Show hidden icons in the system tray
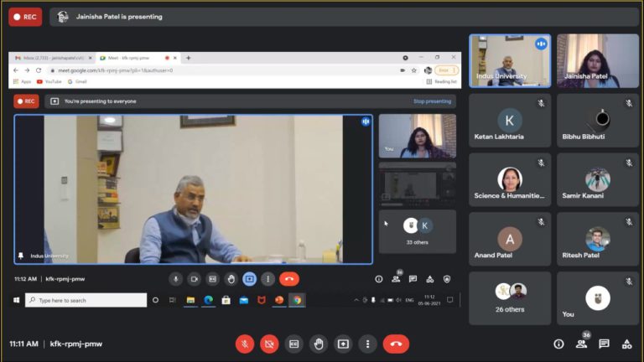 pyautogui.click(x=356, y=300)
